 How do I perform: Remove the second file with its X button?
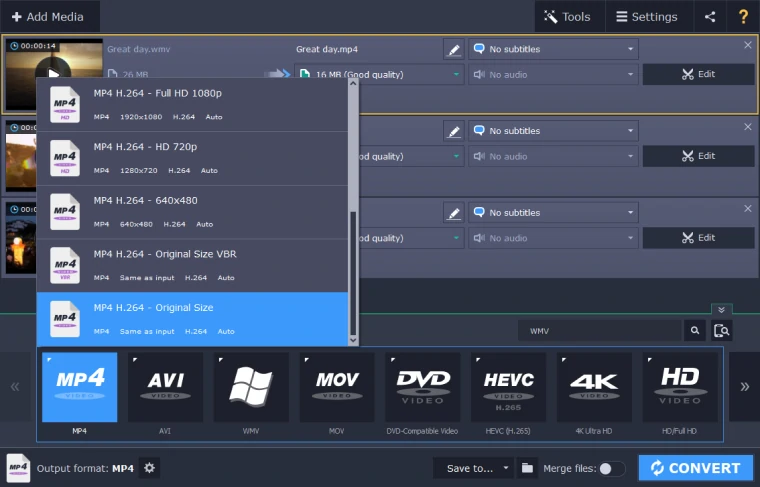click(748, 127)
